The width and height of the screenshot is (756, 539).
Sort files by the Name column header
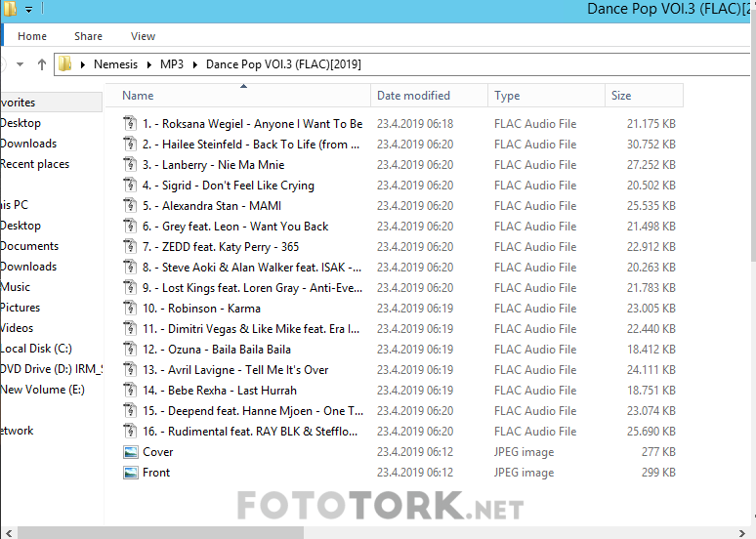point(238,96)
